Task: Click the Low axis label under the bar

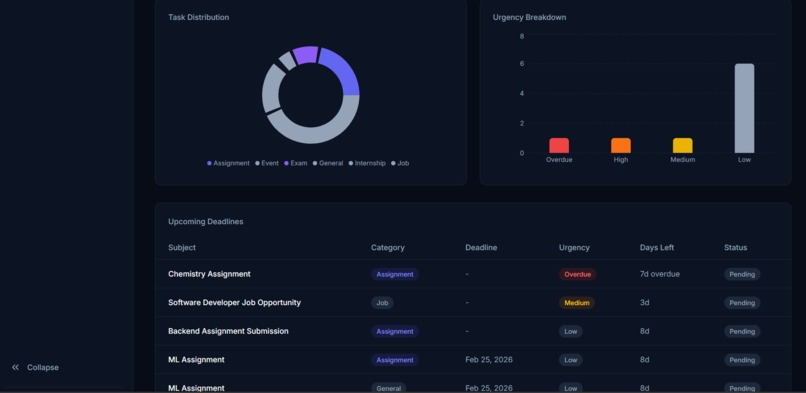Action: [744, 160]
